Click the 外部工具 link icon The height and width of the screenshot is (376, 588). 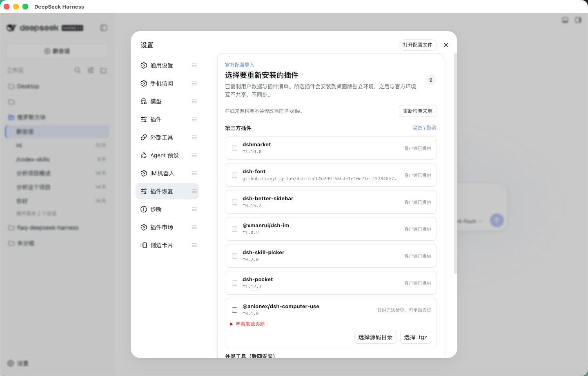click(144, 137)
